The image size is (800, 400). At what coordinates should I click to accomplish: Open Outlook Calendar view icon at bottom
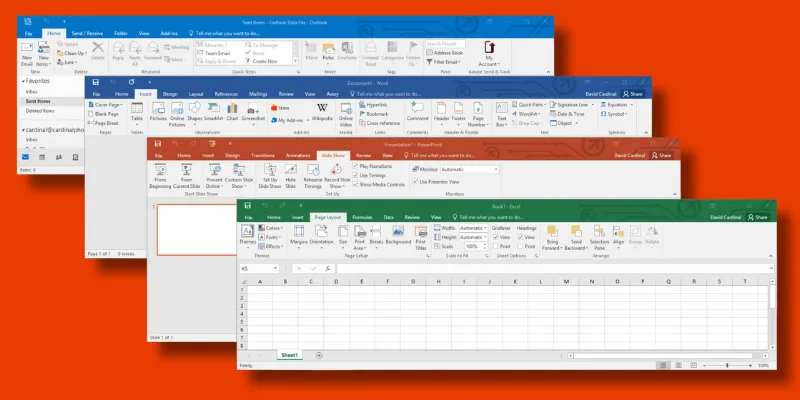pos(42,157)
